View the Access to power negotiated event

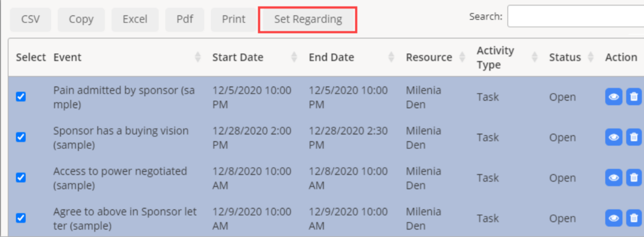tap(613, 178)
